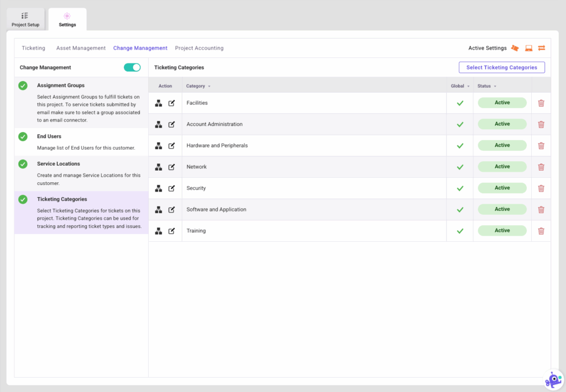The image size is (566, 392).
Task: Click the Active status badge for Hardware and Peripherals
Action: tap(502, 145)
